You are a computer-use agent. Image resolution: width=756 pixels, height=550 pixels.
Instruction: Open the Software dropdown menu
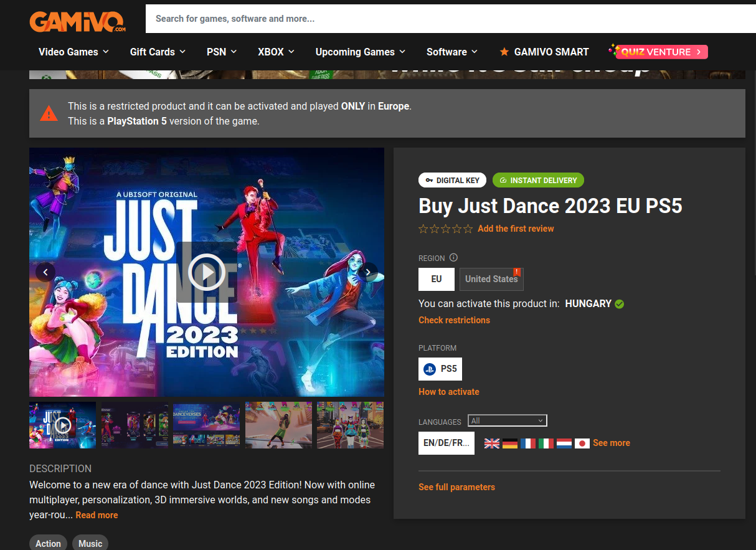pos(452,52)
